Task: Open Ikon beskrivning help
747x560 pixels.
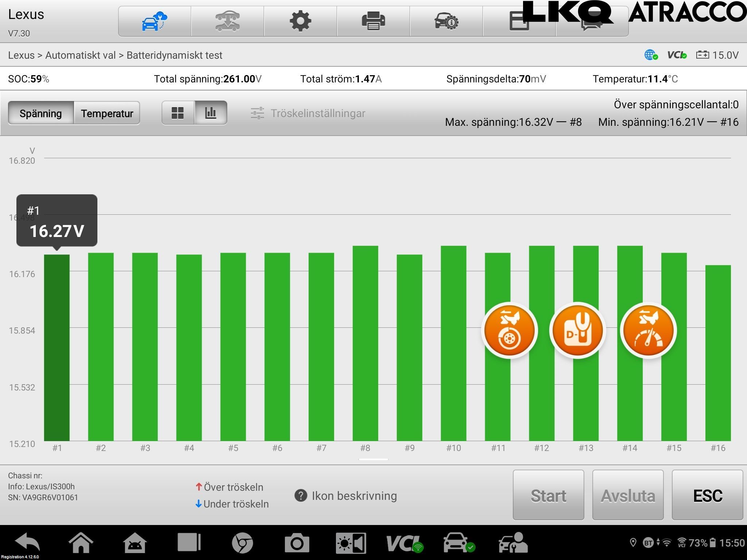Action: click(346, 496)
